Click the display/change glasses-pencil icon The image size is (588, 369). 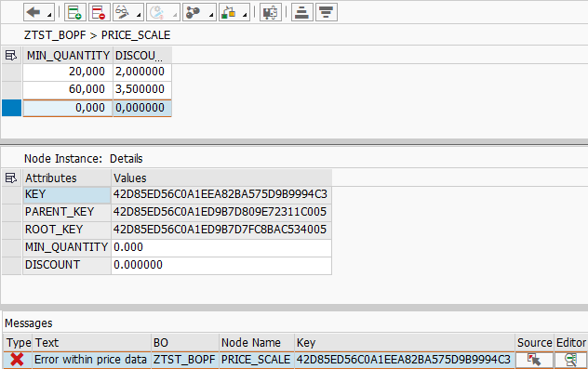(123, 12)
